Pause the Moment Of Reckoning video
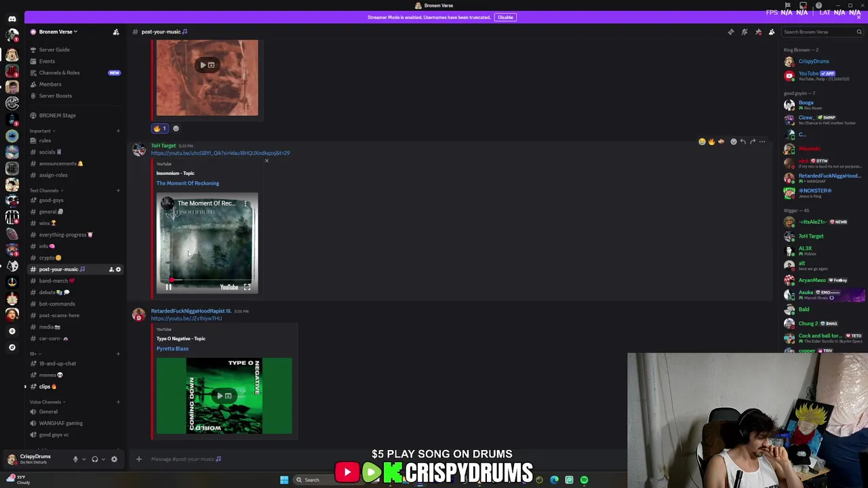The height and width of the screenshot is (488, 868). (x=168, y=287)
